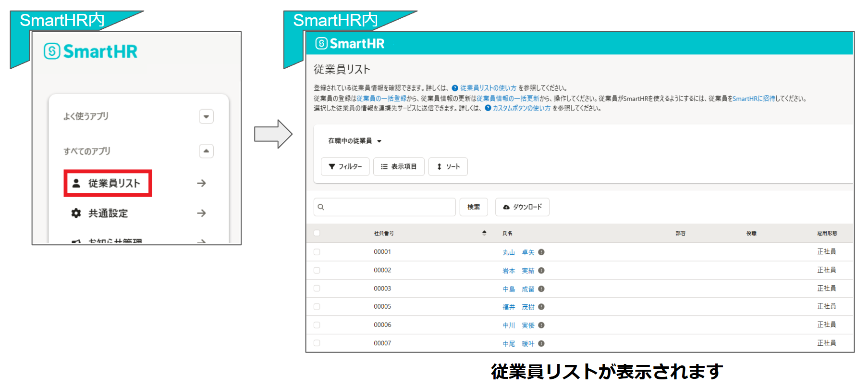
Task: Check the box for employee 00002
Action: pos(317,270)
